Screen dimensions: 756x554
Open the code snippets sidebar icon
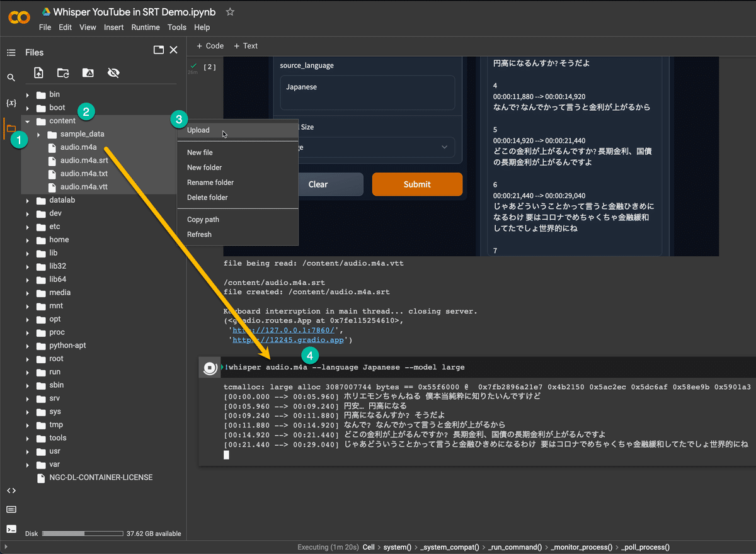[11, 490]
